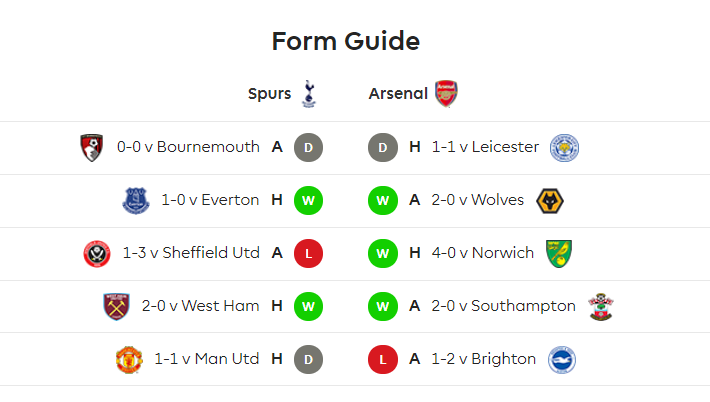Select the Brighton club crest
The width and height of the screenshot is (710, 402).
pyautogui.click(x=561, y=359)
